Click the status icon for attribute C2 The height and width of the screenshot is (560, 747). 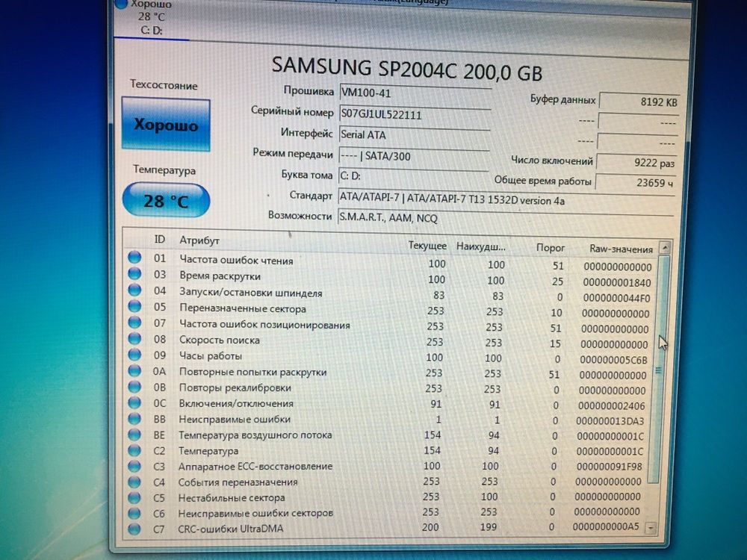134,449
